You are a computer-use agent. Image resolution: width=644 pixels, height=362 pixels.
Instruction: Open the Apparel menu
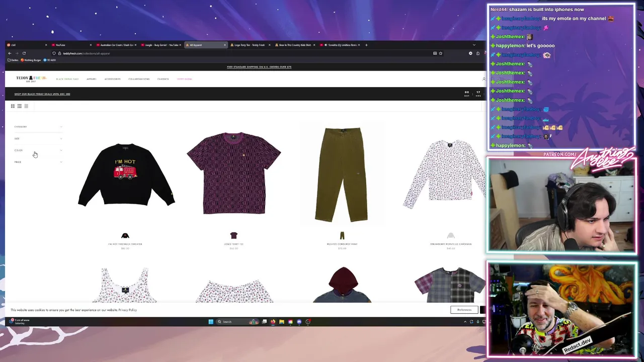(x=91, y=79)
